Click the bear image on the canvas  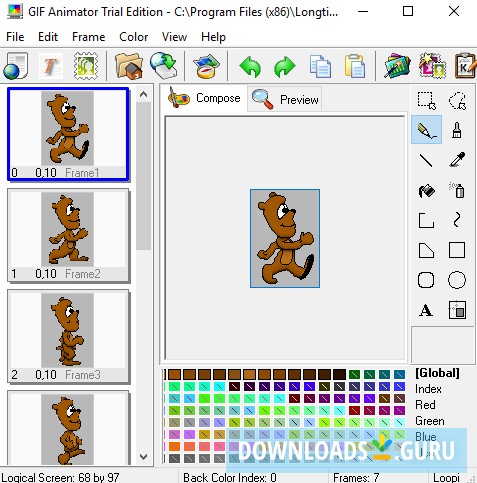[285, 238]
